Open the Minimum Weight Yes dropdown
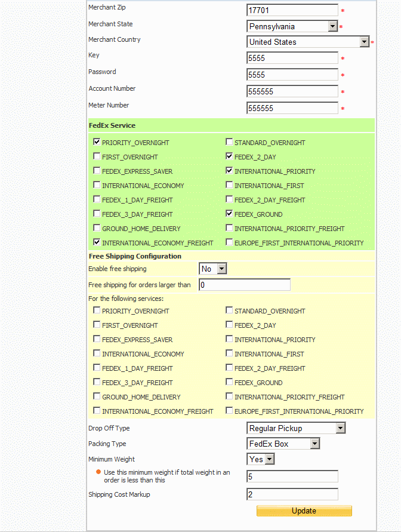 tap(261, 459)
